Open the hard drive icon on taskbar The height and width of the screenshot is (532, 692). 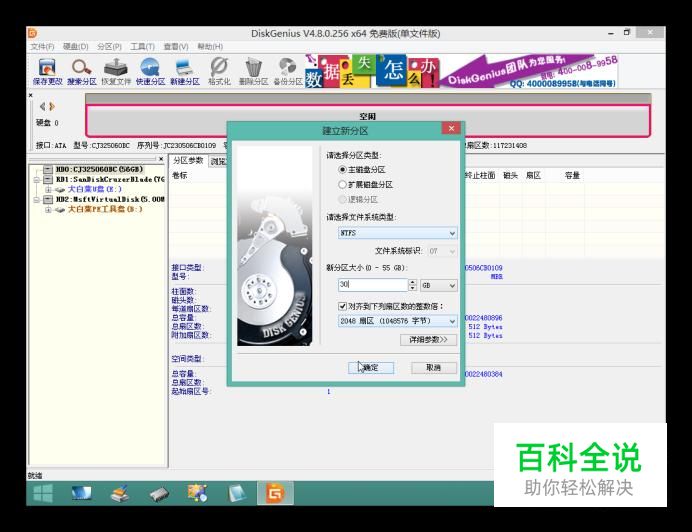click(x=159, y=494)
